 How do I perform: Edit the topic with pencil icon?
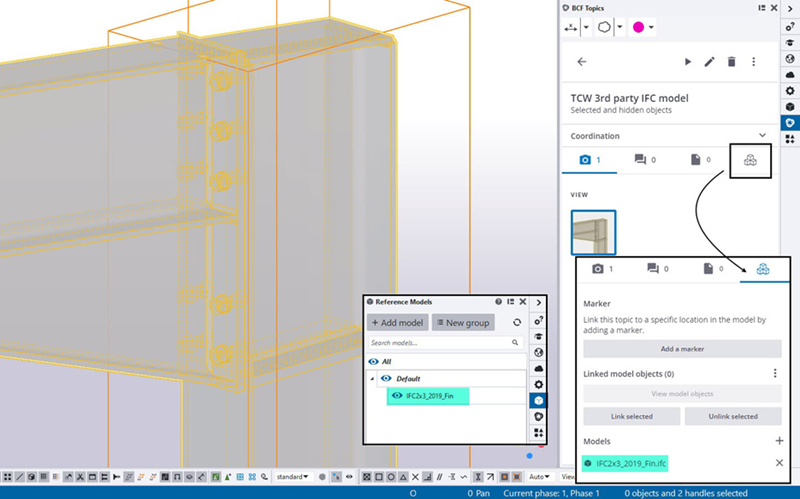(x=709, y=62)
